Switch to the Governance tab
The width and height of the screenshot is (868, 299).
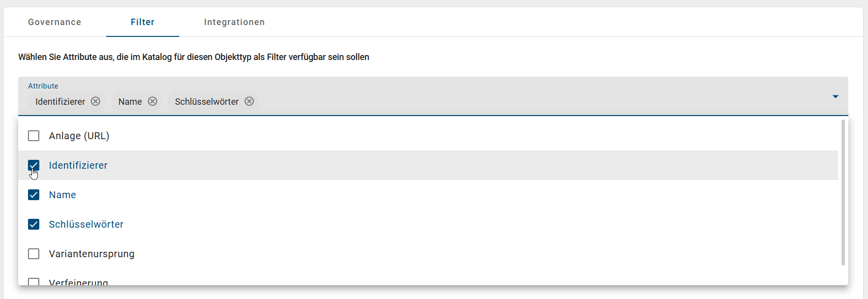click(x=54, y=22)
